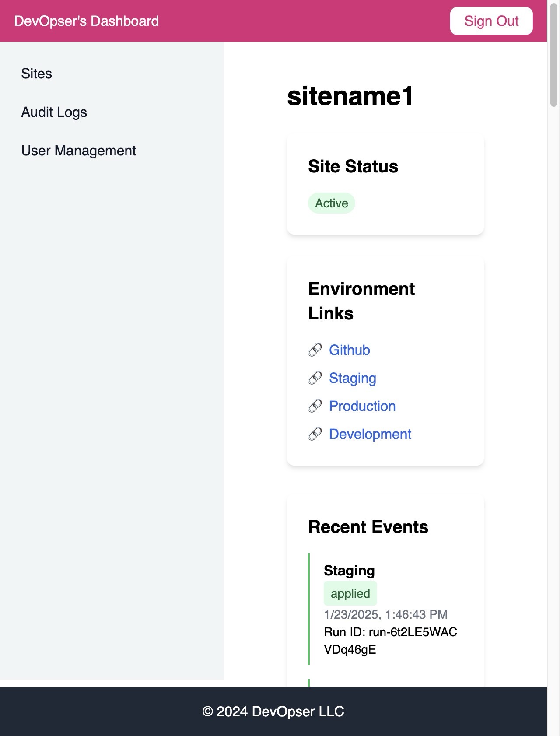Open the Github environment link
The image size is (560, 736).
pyautogui.click(x=349, y=350)
